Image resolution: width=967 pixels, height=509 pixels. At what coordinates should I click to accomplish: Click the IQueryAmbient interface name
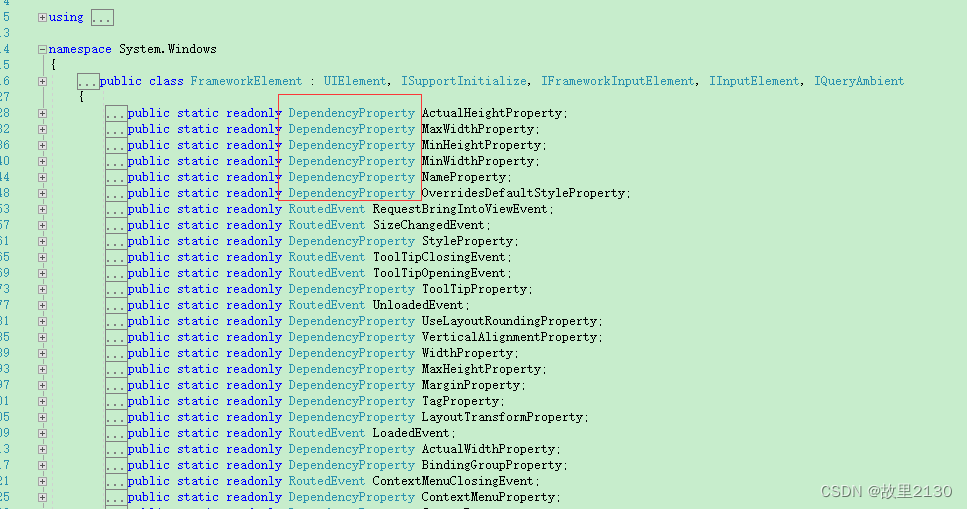(x=859, y=81)
